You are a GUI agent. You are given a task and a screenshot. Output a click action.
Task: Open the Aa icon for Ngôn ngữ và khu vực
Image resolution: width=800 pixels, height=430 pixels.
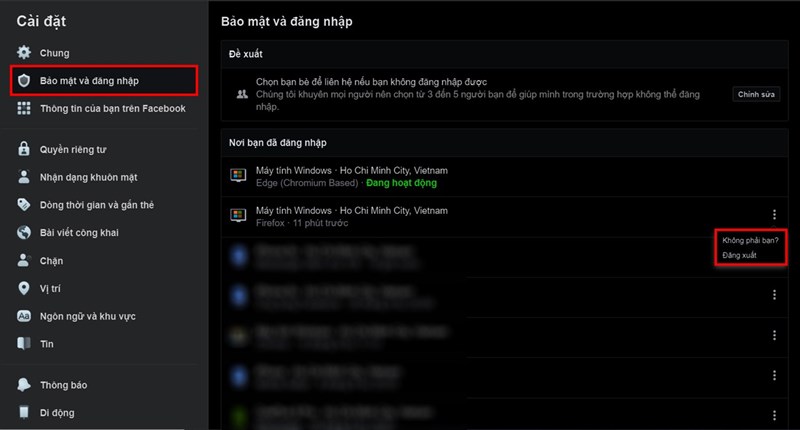tap(23, 316)
